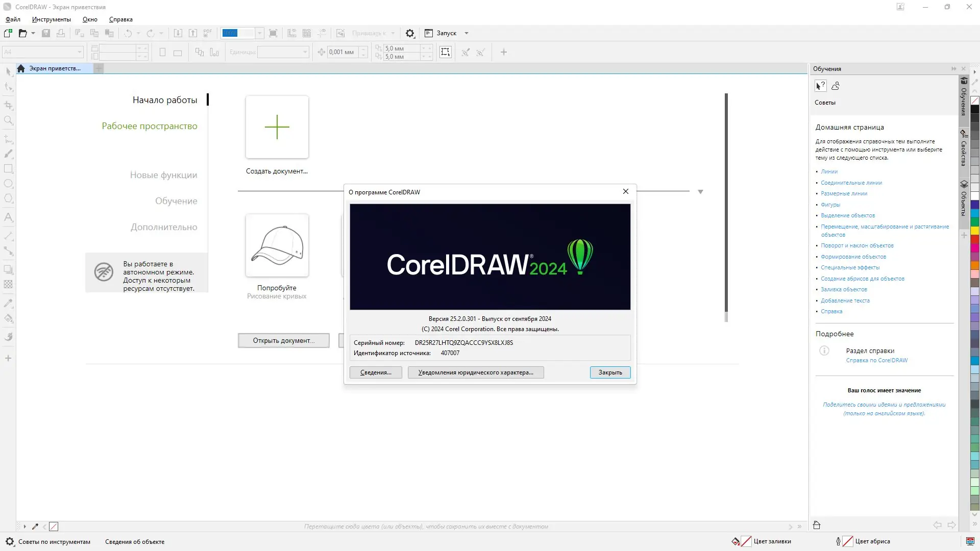Image resolution: width=980 pixels, height=551 pixels.
Task: Open the Options gear icon in toolbar
Action: [410, 33]
